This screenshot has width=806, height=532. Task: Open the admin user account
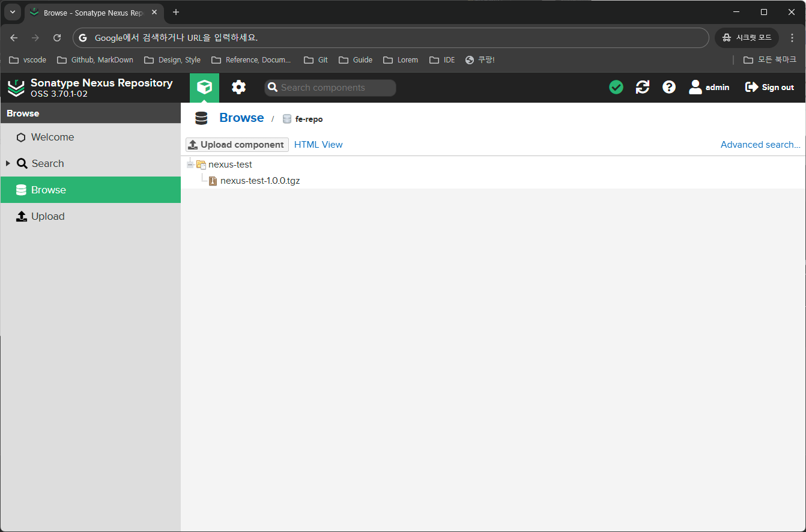point(709,87)
